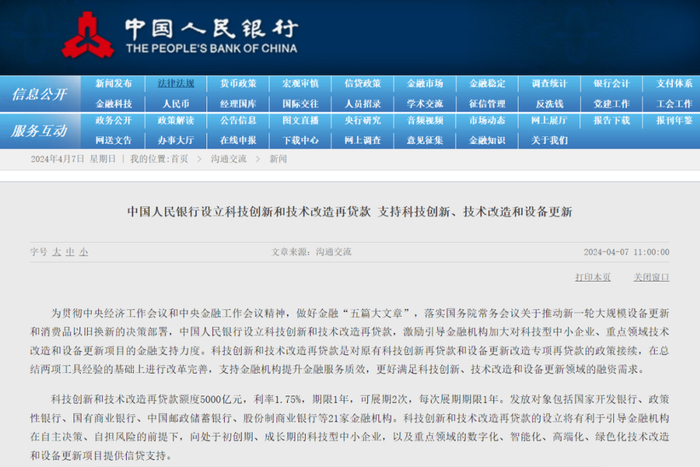Open the 法律法规 navigation link
The image size is (700, 467).
pyautogui.click(x=176, y=83)
